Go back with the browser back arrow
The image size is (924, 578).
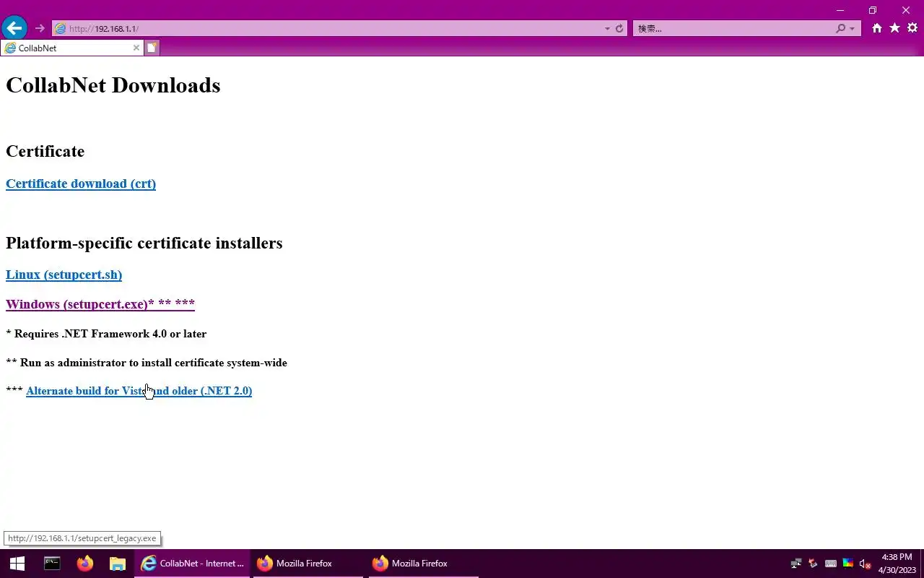[14, 28]
